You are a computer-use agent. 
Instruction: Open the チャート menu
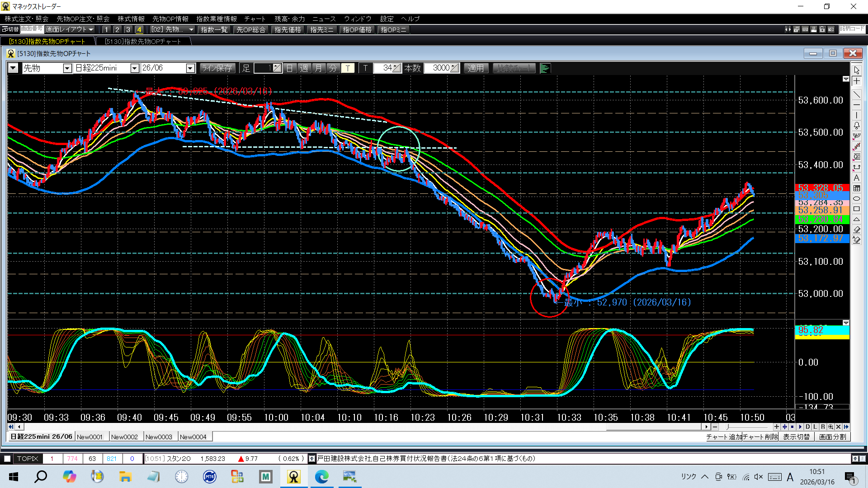pyautogui.click(x=255, y=19)
